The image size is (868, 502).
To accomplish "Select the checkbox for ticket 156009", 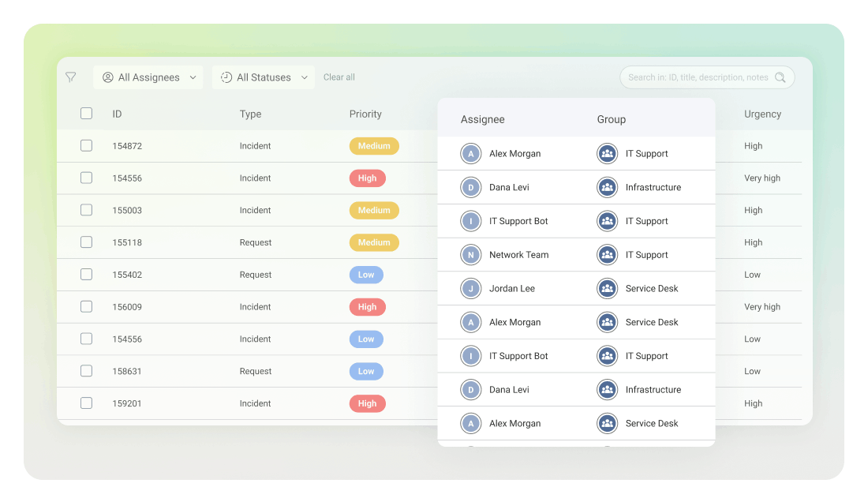I will [x=87, y=307].
